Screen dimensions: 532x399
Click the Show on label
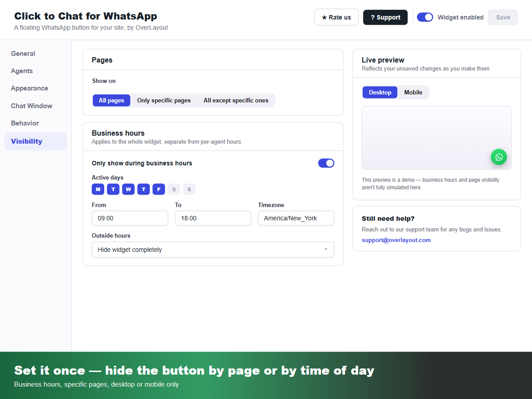pyautogui.click(x=104, y=81)
